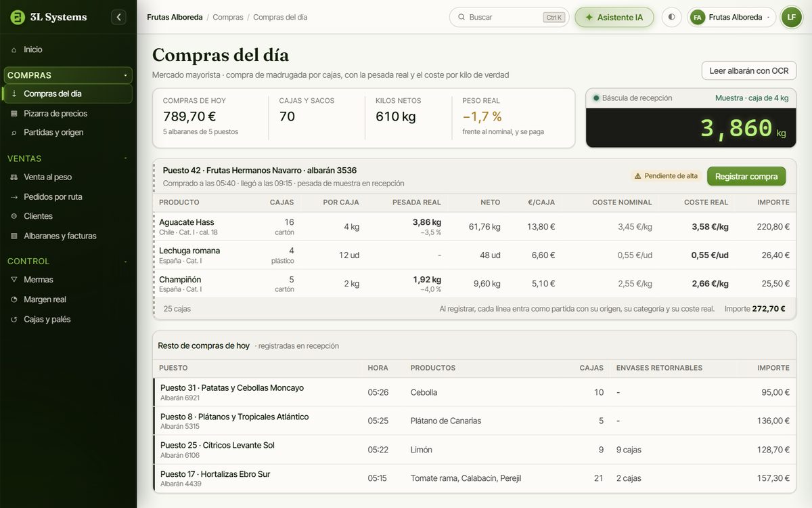This screenshot has height=508, width=812.
Task: Click the scales icon beside Venta al peso
Action: point(14,177)
